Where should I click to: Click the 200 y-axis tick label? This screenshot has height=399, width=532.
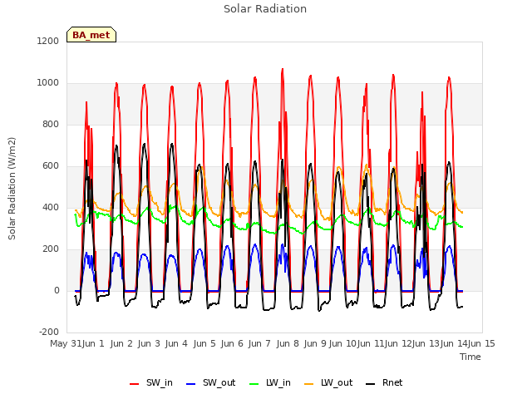pos(51,249)
